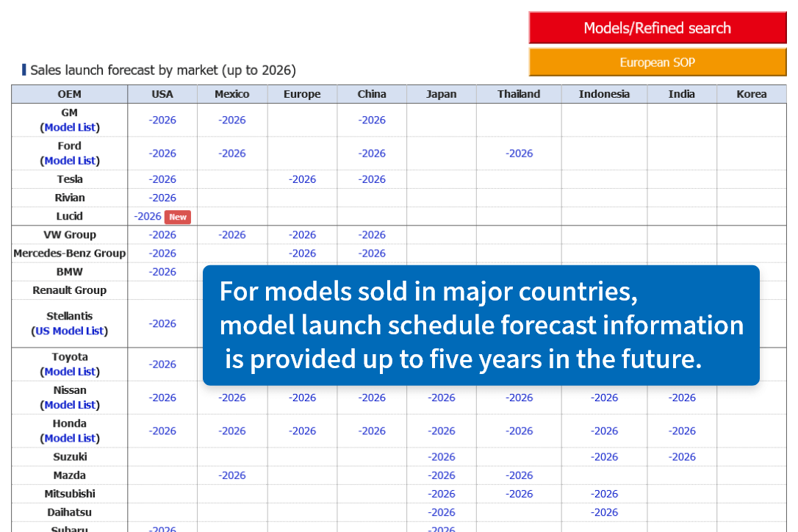Open Ford's -2026 China forecast
The height and width of the screenshot is (532, 798).
(x=372, y=154)
